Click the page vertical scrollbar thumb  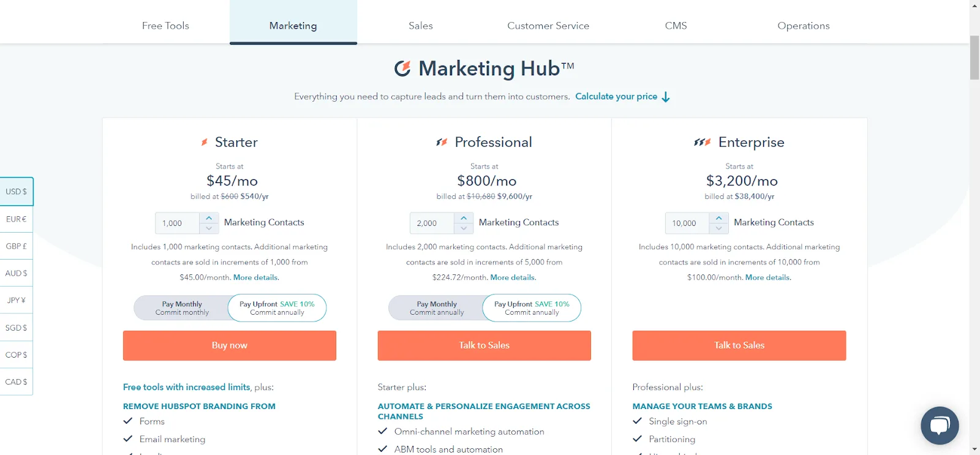974,58
